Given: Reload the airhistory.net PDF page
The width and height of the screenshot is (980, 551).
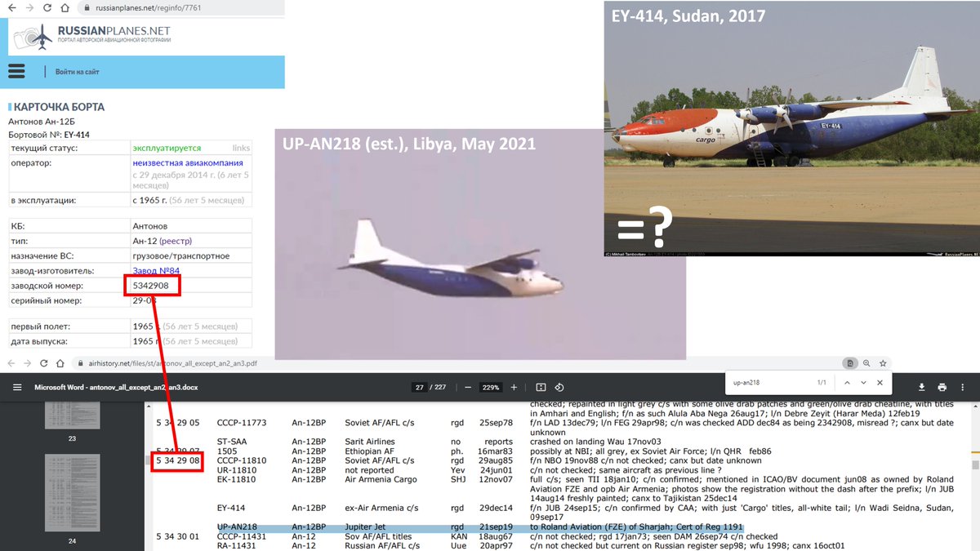Looking at the screenshot, I should [x=43, y=363].
